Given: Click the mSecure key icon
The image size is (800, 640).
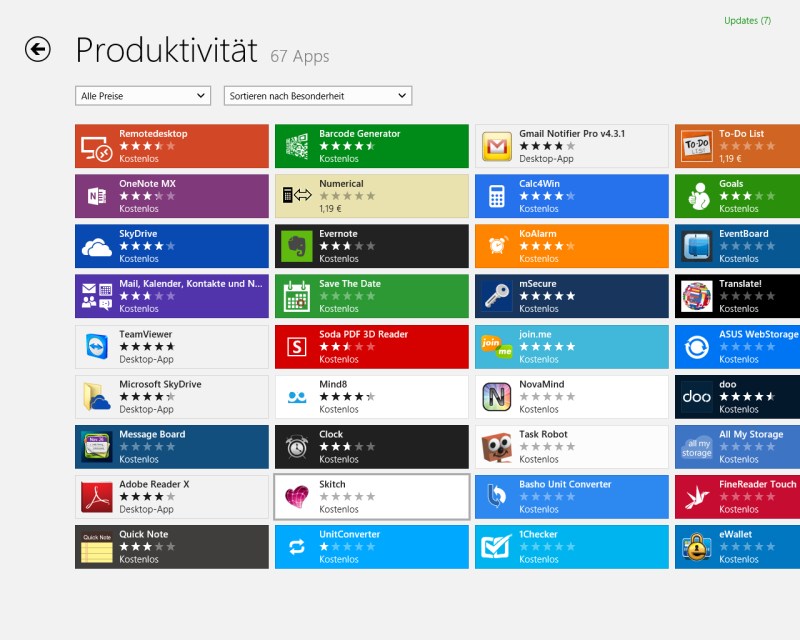Looking at the screenshot, I should click(497, 297).
